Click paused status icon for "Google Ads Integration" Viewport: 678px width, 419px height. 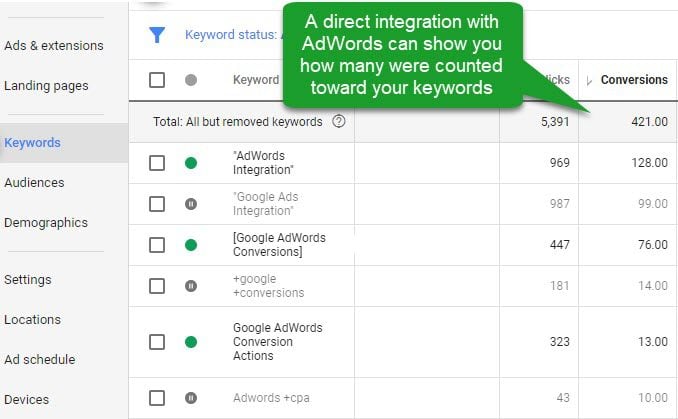[191, 204]
